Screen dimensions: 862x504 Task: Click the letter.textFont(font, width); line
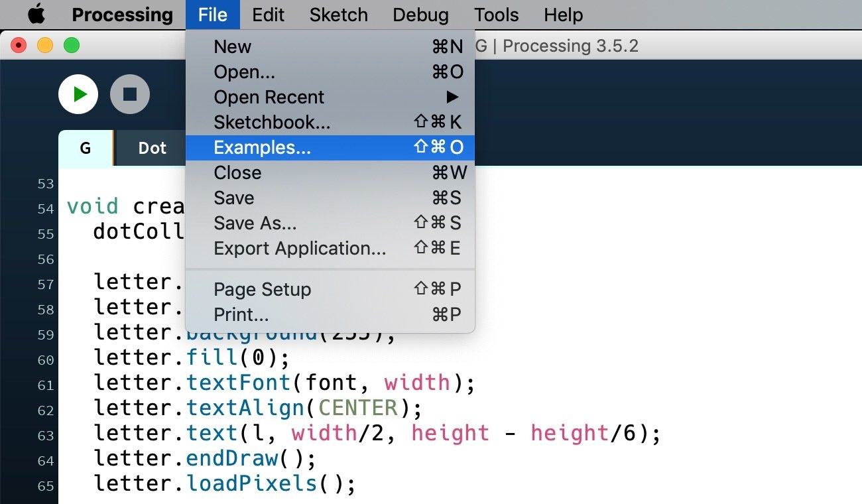click(x=284, y=383)
